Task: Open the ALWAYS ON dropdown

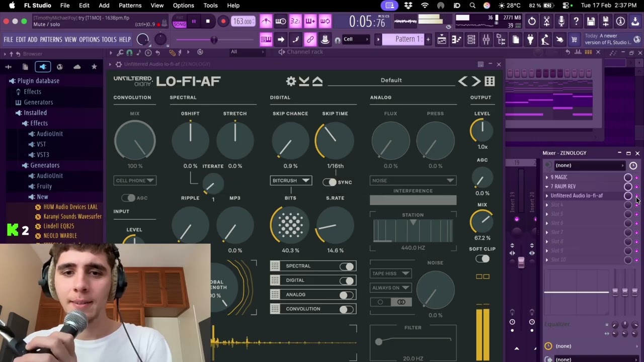Action: (390, 288)
